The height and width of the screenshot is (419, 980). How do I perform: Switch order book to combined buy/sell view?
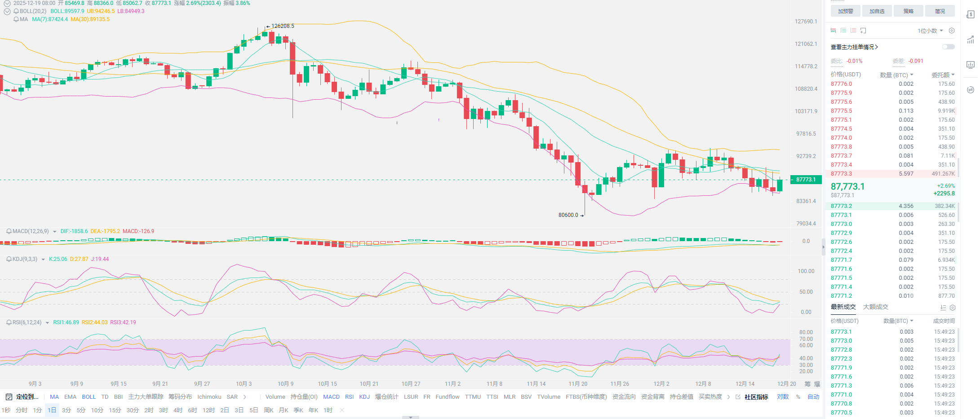pyautogui.click(x=834, y=31)
